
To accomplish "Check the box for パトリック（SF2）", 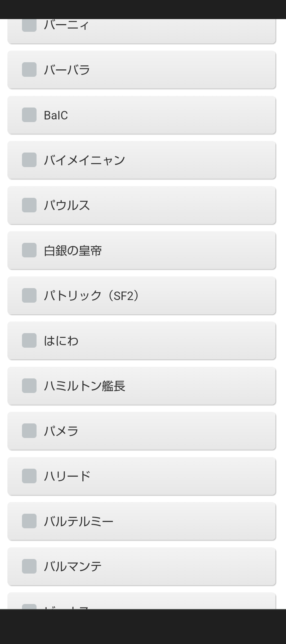I will 29,296.
